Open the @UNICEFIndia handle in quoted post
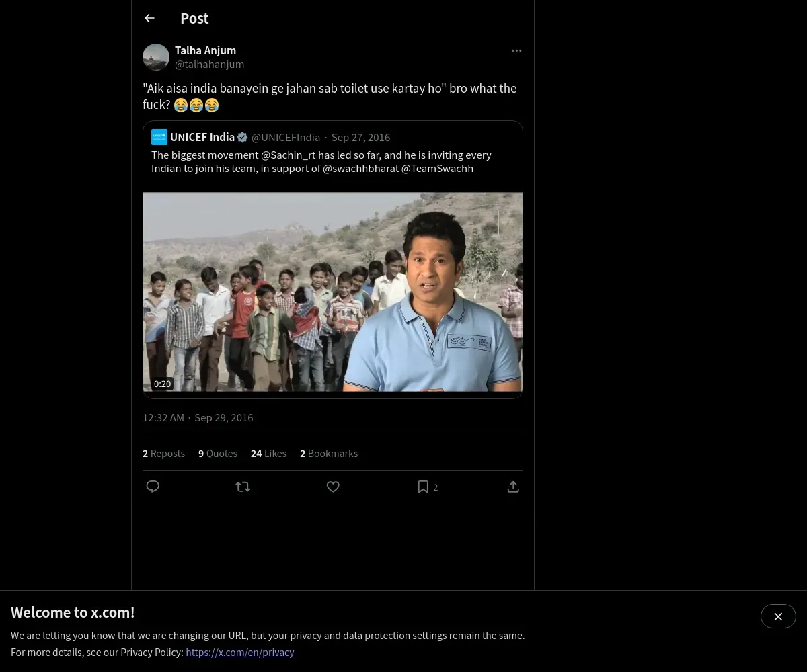Viewport: 807px width, 672px height. tap(286, 137)
